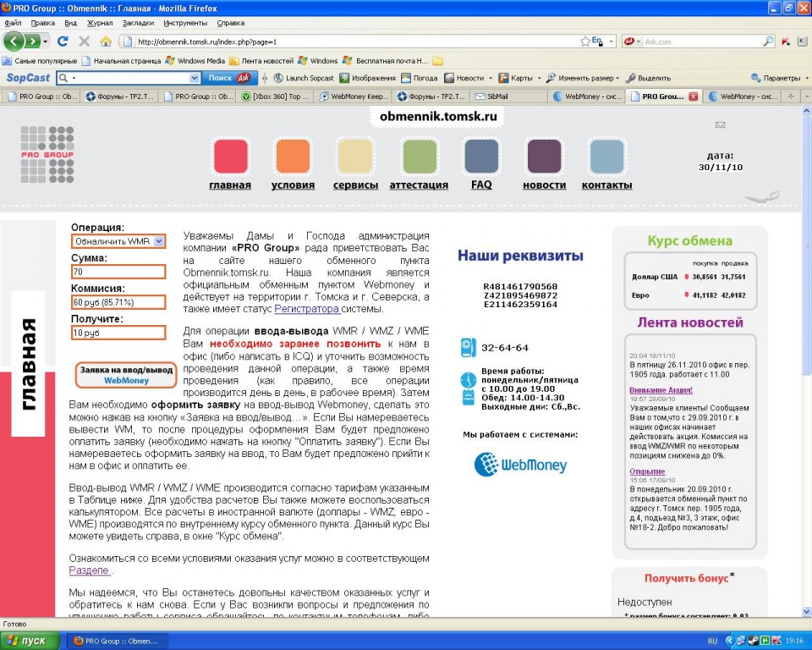812x650 pixels.
Task: Click the orange условия square icon
Action: point(294,156)
